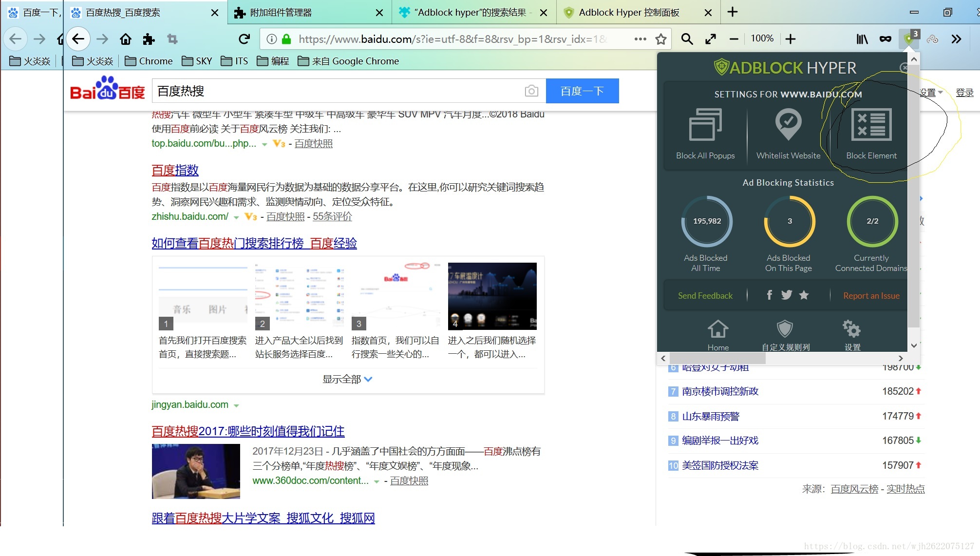Click the Adblock popup vertical scrollbar down arrow

pos(914,345)
